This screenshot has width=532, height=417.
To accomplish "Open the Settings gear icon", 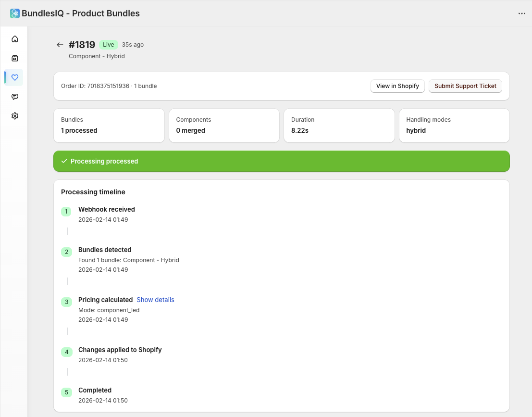I will coord(14,116).
